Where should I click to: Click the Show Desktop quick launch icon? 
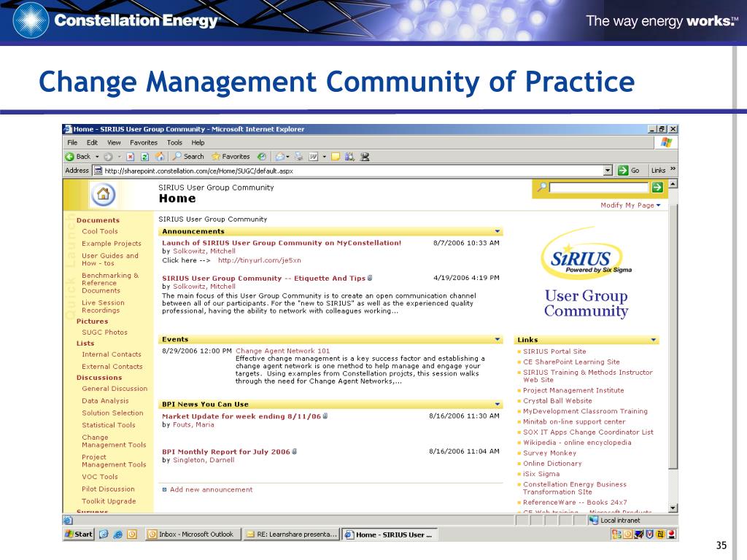click(104, 534)
